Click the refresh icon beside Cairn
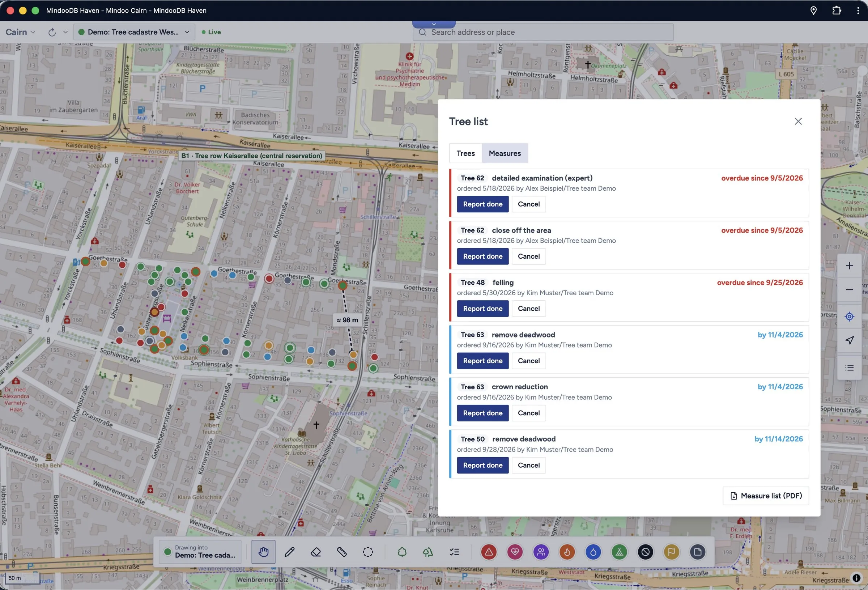The width and height of the screenshot is (868, 590). tap(52, 32)
